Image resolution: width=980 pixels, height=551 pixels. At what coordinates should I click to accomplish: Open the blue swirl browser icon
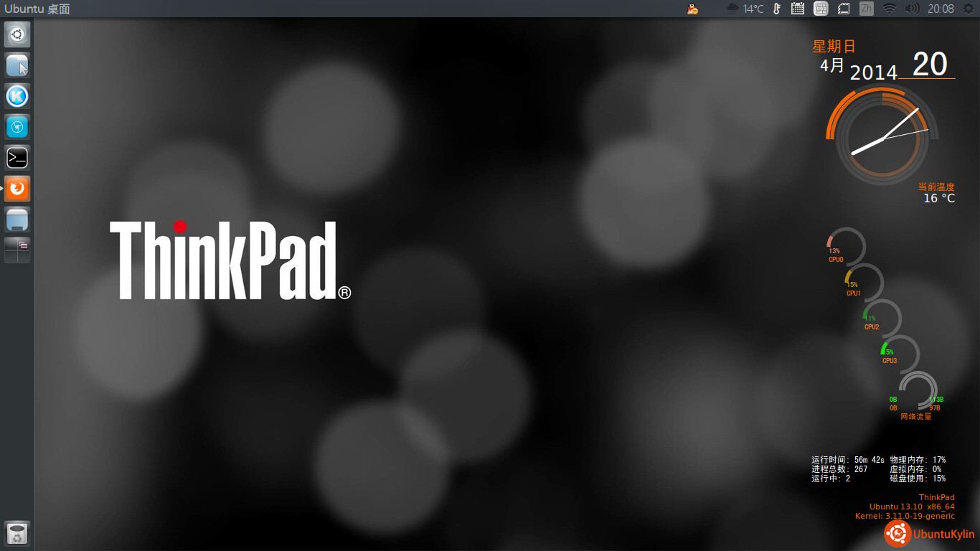pyautogui.click(x=17, y=127)
